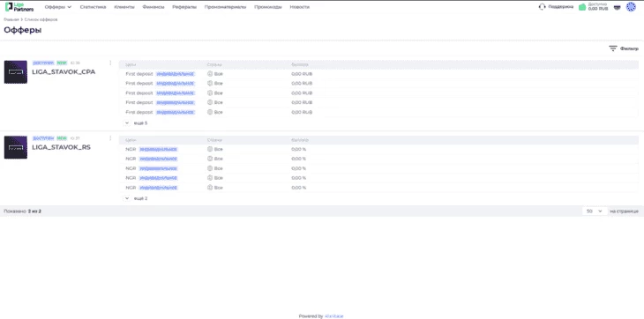Image resolution: width=644 pixels, height=319 pixels.
Task: Follow the Alanbase link in the footer
Action: click(334, 316)
